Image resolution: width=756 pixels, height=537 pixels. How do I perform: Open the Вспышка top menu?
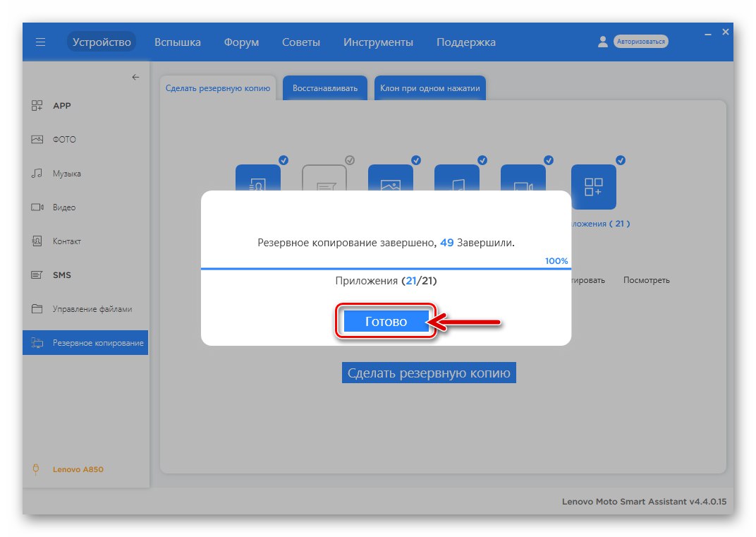[178, 42]
